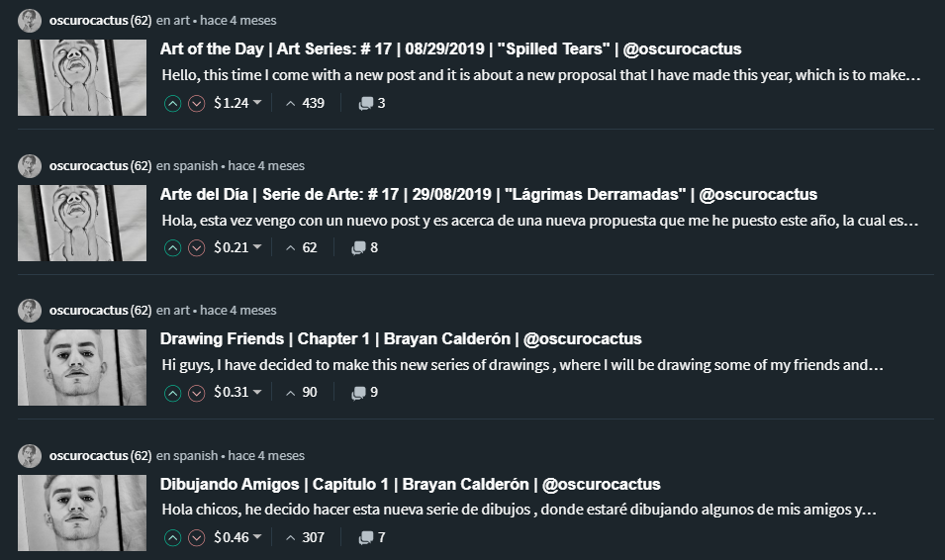Screen dimensions: 945x560
Task: Upvote the "Spilled Tears" post
Action: click(x=172, y=104)
